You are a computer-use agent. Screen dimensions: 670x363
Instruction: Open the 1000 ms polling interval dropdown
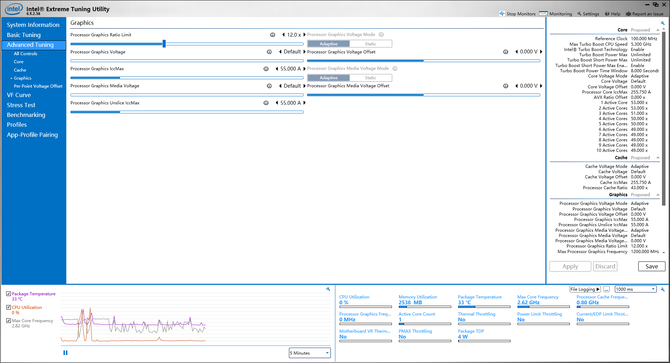click(x=635, y=289)
